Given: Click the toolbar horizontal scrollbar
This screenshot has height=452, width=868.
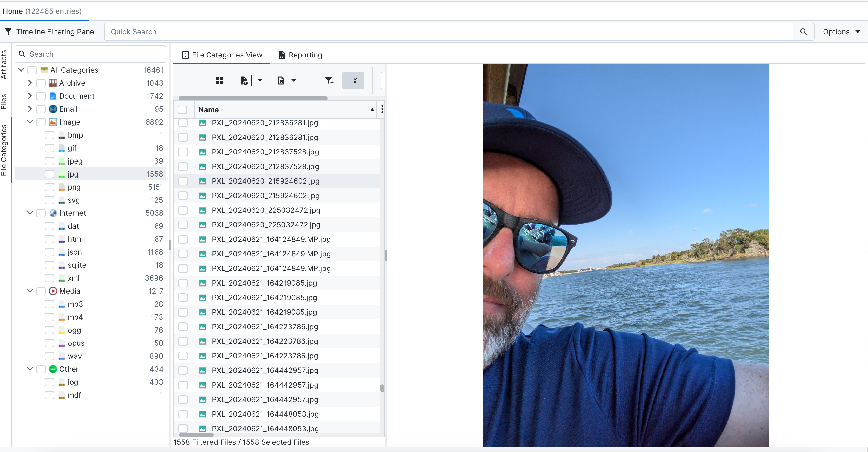Looking at the screenshot, I should click(253, 98).
